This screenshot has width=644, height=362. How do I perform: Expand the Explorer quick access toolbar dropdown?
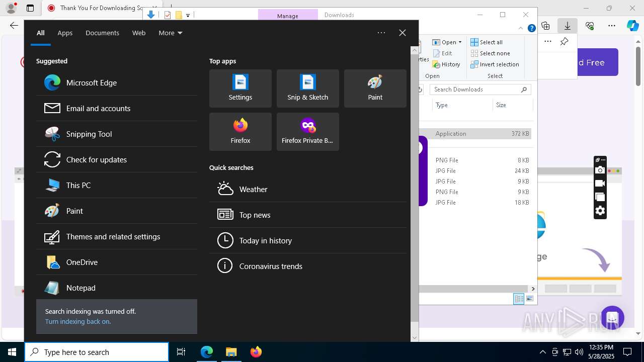click(x=188, y=15)
